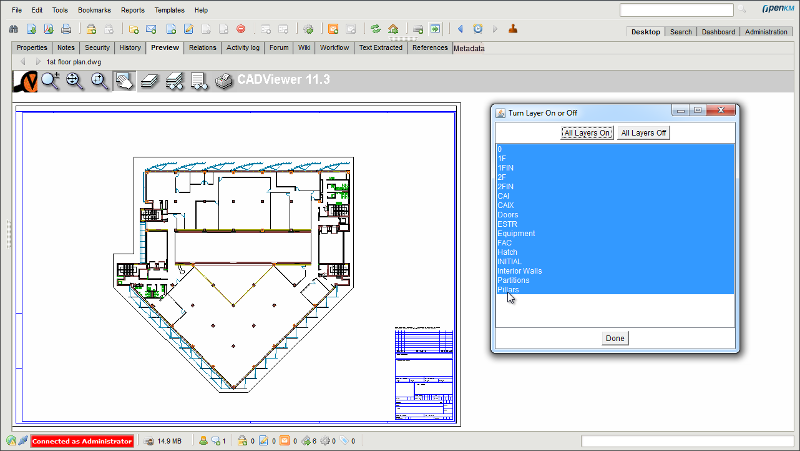Screen dimensions: 800x451
Task: Toggle the CAIX layer in the list
Action: tap(615, 206)
